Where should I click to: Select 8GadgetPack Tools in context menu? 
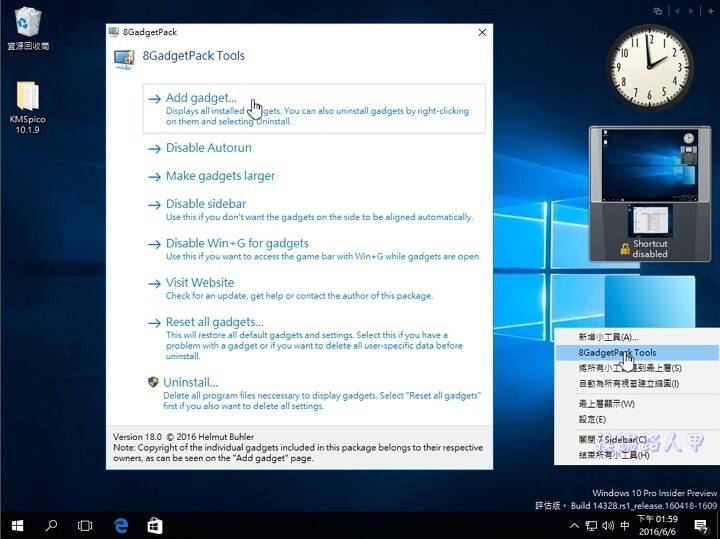636,353
